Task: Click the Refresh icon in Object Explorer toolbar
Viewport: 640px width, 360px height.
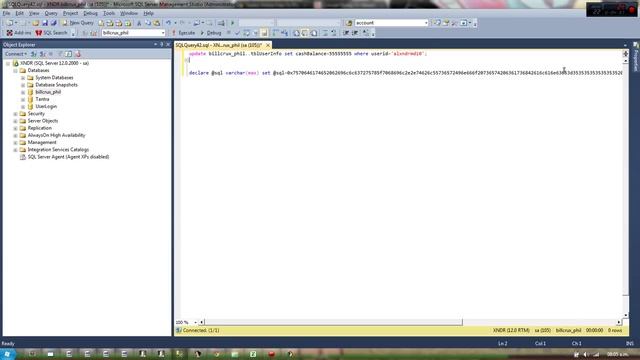Action: point(69,54)
